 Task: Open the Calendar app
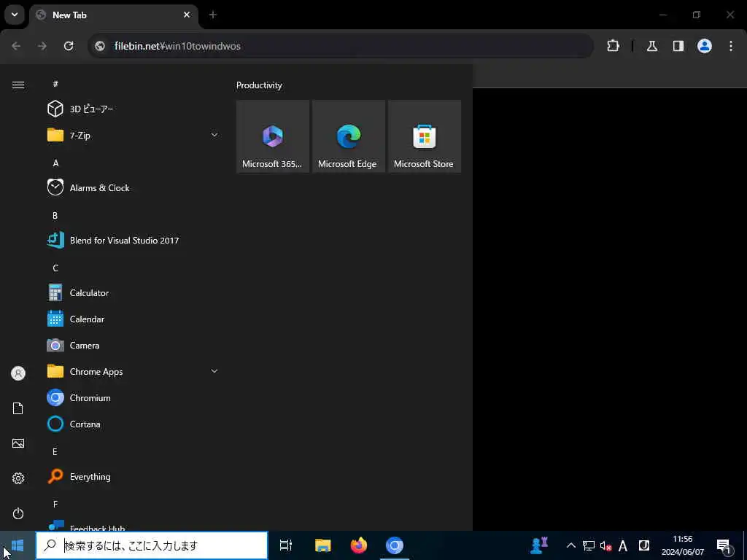133,319
